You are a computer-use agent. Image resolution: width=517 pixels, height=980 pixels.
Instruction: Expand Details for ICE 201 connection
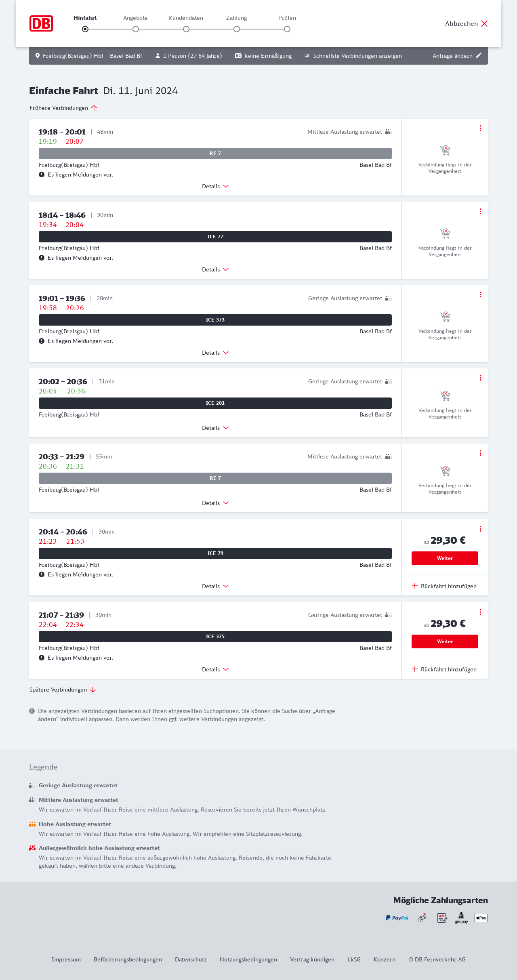point(215,428)
